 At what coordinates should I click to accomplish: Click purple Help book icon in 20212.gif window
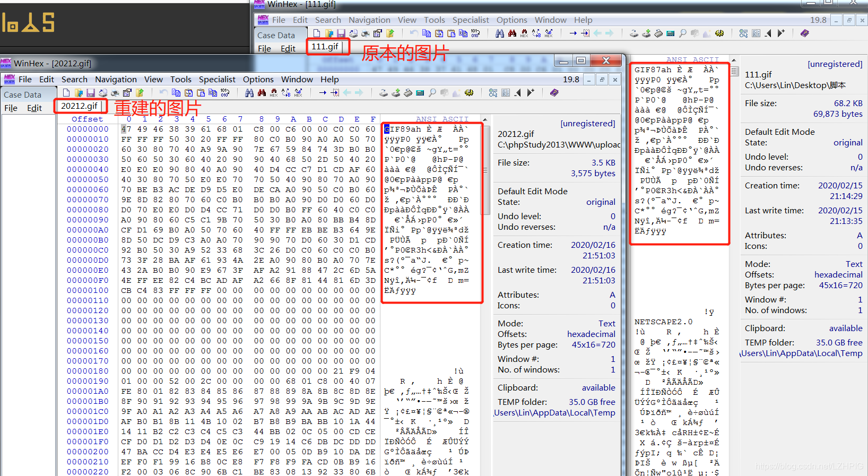tap(554, 93)
